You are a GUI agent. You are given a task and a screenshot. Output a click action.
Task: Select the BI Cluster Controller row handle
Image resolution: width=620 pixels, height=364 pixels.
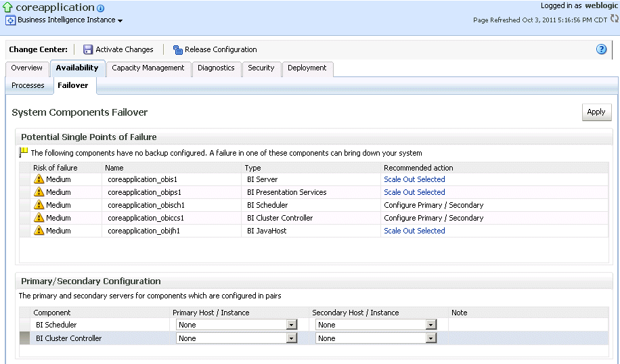click(24, 338)
